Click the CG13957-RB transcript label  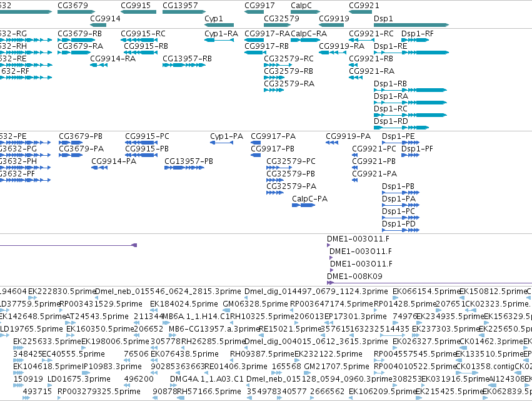click(188, 59)
